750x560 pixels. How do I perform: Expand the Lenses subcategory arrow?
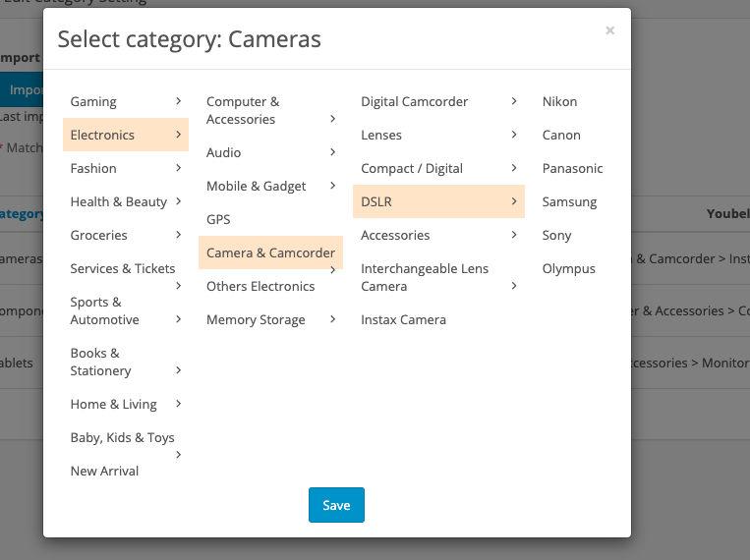pos(514,135)
